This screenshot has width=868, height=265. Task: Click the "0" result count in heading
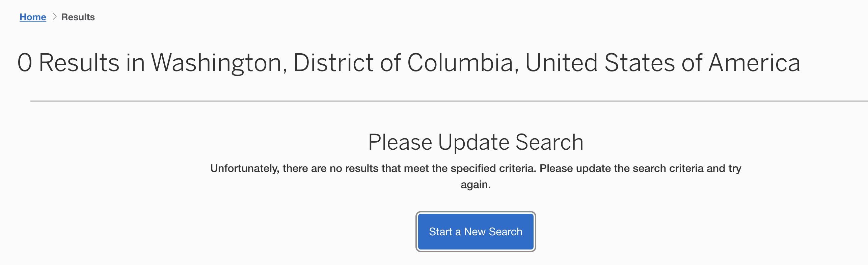pyautogui.click(x=25, y=63)
